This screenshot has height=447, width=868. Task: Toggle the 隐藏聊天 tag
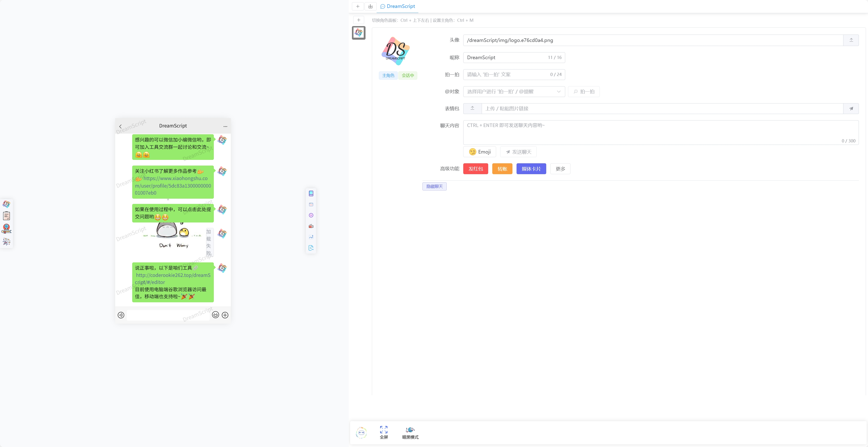434,186
